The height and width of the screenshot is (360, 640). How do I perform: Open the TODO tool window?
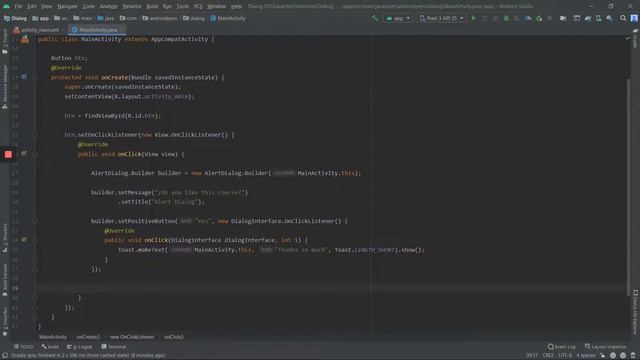pos(23,347)
